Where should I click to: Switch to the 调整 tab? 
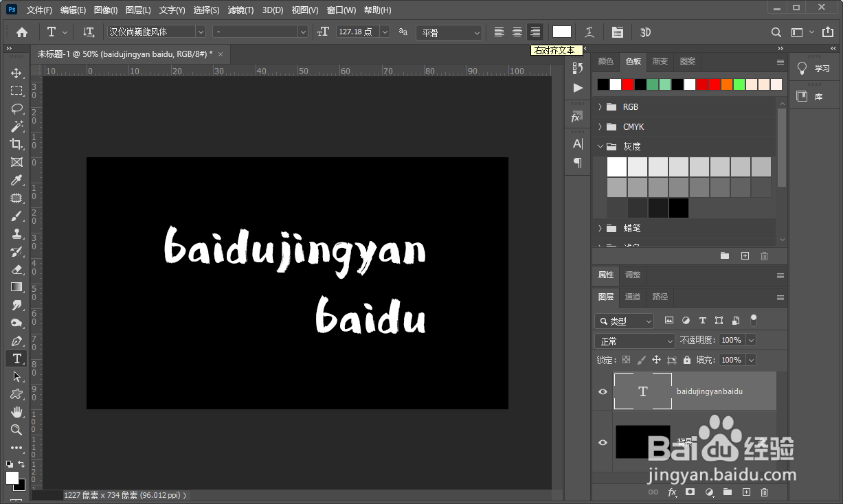632,275
